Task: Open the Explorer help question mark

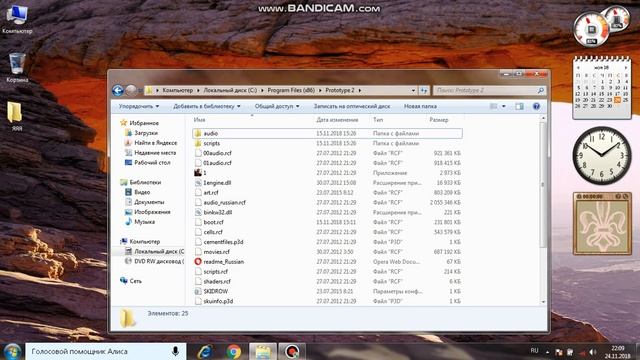Action: click(536, 106)
